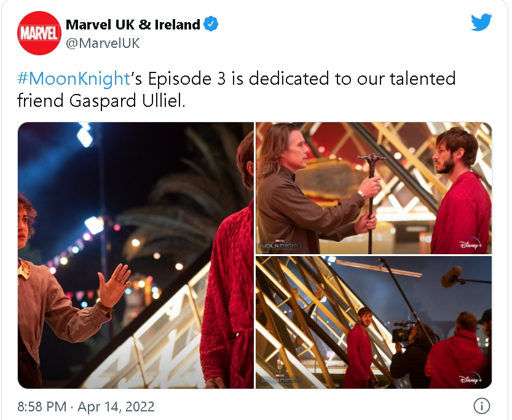Open the Marvel UK & Ireland profile name
This screenshot has height=420, width=512.
pos(133,25)
